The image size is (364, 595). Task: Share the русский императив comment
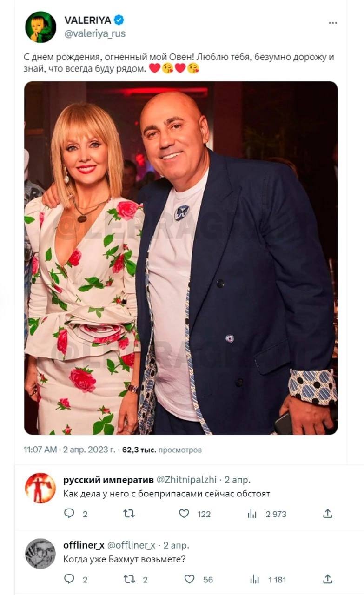click(328, 514)
